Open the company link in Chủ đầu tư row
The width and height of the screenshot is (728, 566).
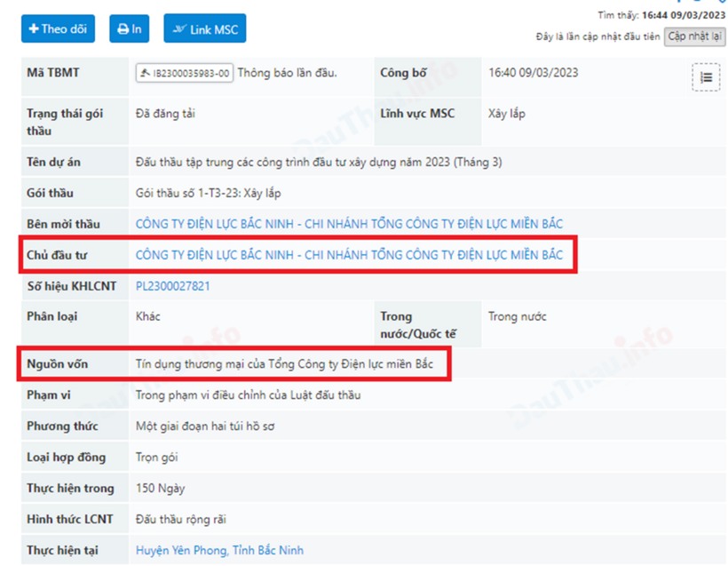click(348, 255)
